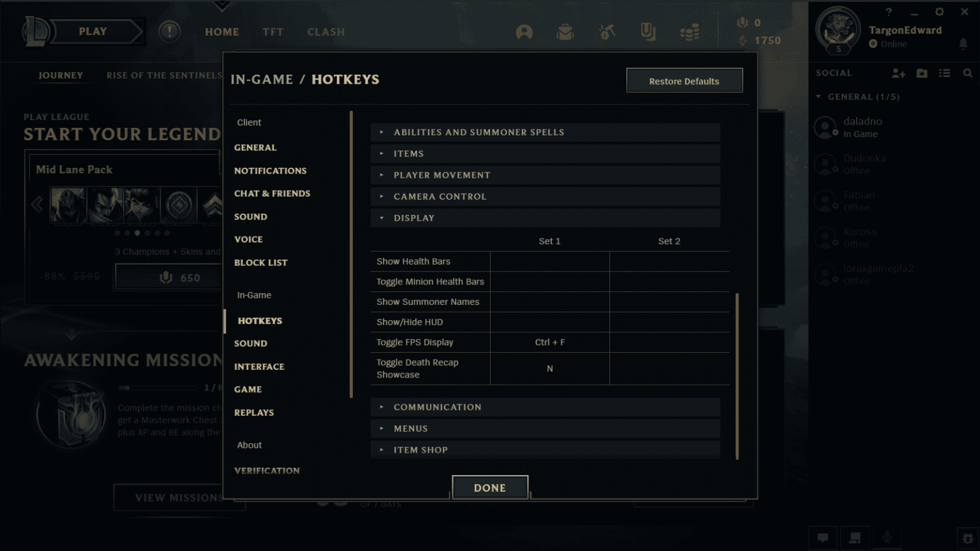980x551 pixels.
Task: Open the friend search icon in Social
Action: 968,73
